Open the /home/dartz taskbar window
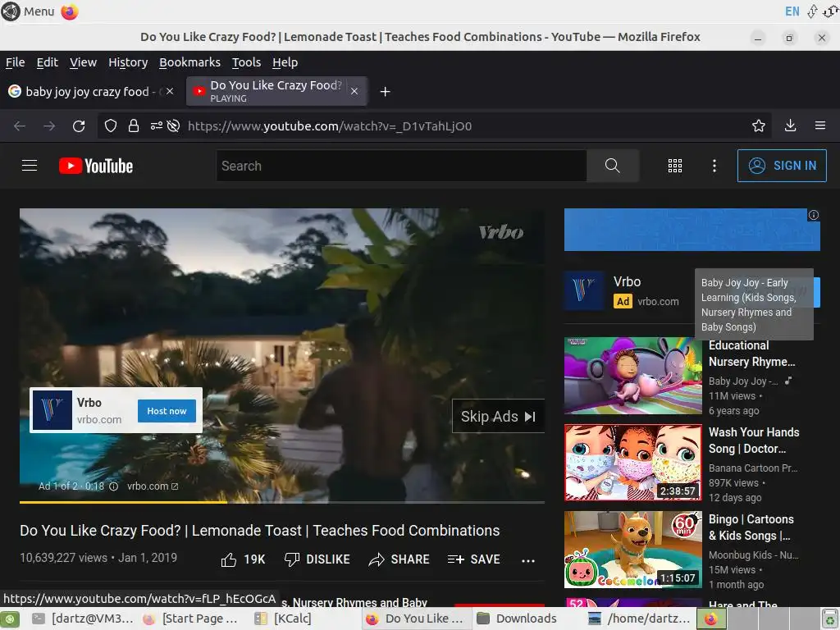This screenshot has height=630, width=840. coord(640,619)
